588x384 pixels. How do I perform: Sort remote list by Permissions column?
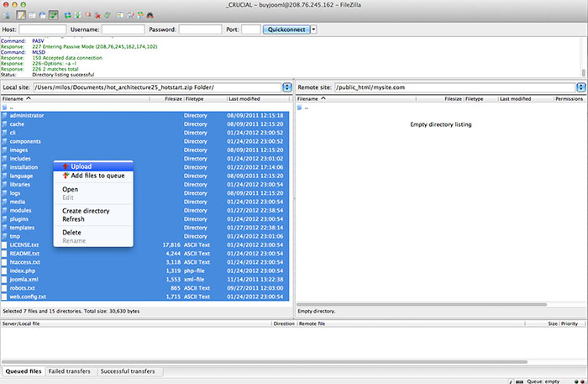570,98
